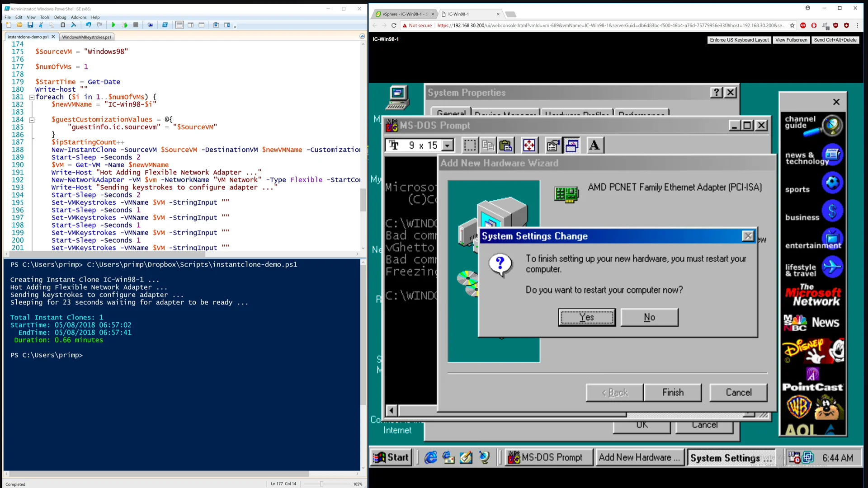Click the Undo arrow in ISE toolbar
The height and width of the screenshot is (488, 868).
[88, 25]
